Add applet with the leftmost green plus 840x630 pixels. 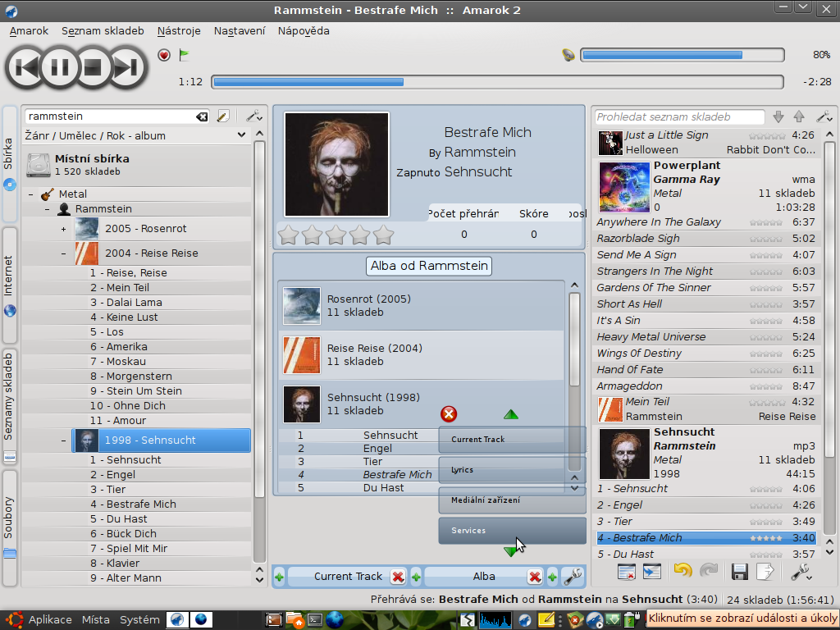pyautogui.click(x=279, y=577)
